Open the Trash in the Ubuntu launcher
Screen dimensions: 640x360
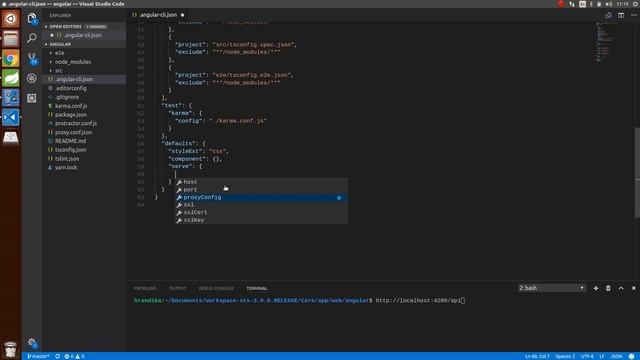pyautogui.click(x=11, y=349)
